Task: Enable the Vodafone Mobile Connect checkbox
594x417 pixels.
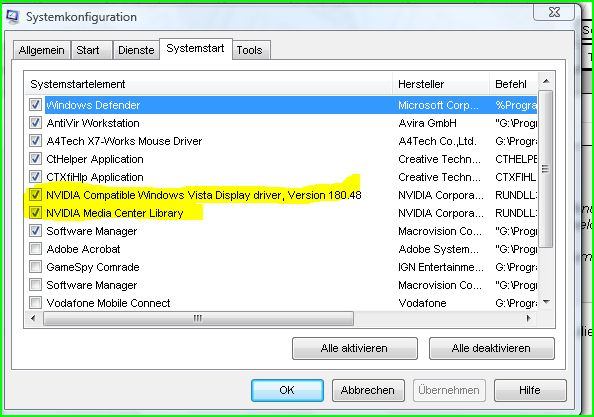Action: [x=35, y=303]
